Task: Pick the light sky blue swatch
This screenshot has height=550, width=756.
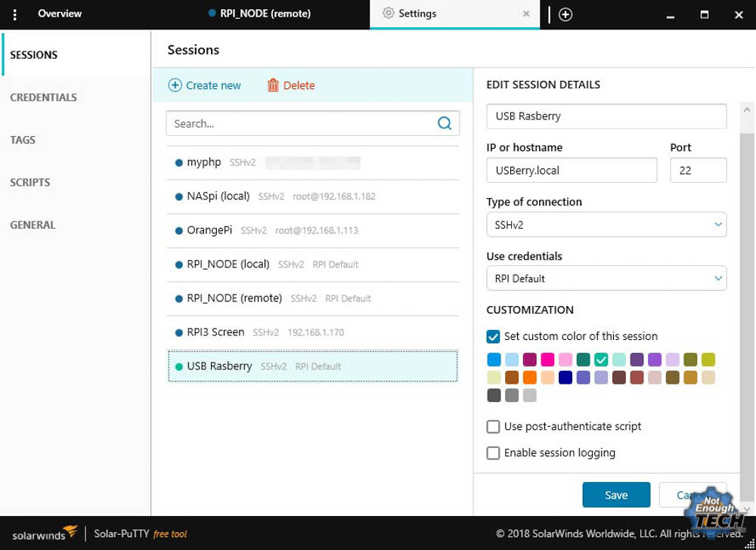Action: coord(512,360)
